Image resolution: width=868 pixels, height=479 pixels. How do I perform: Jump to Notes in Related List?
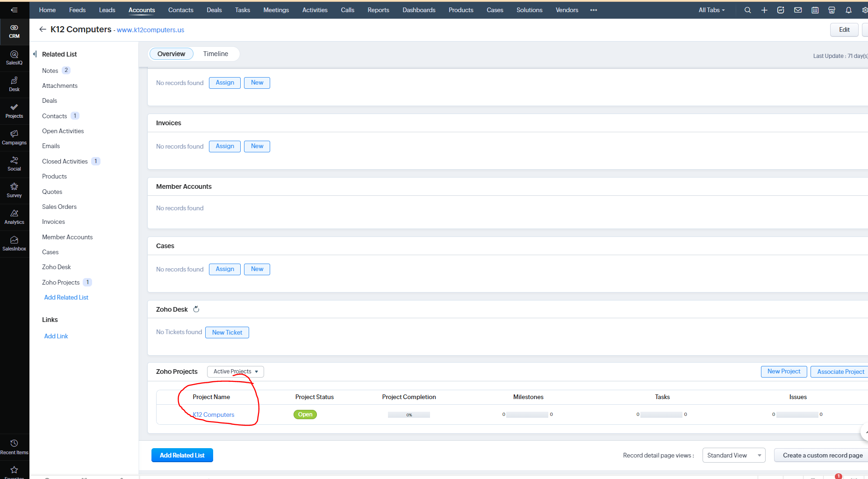[x=50, y=71]
